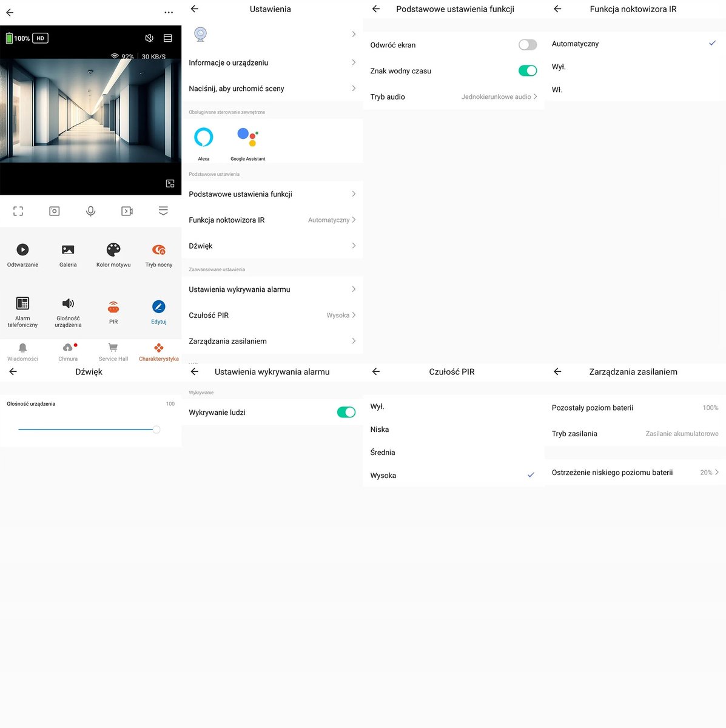Start video recording icon

[127, 211]
